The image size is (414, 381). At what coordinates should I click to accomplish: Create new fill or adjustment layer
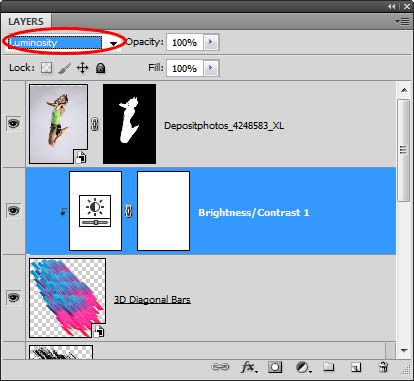(x=303, y=367)
